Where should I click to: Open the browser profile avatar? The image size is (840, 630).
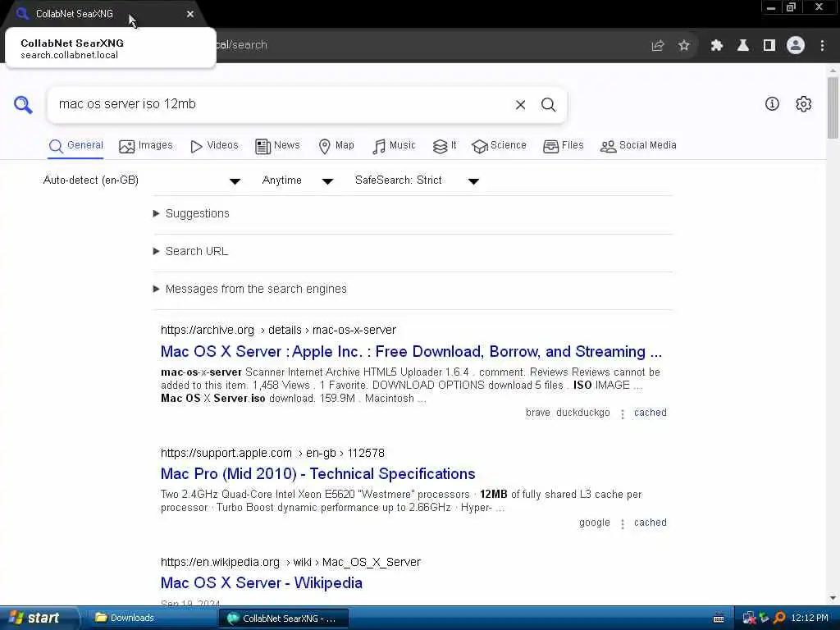click(x=796, y=46)
